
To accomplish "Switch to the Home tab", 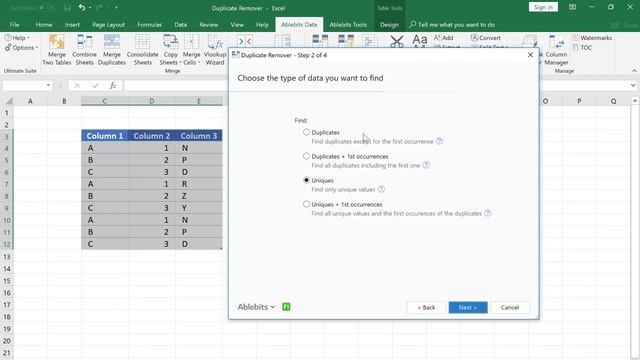I will pos(44,24).
